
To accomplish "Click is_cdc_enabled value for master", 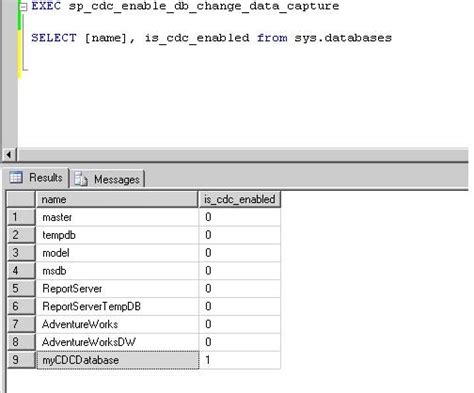I will pyautogui.click(x=240, y=217).
